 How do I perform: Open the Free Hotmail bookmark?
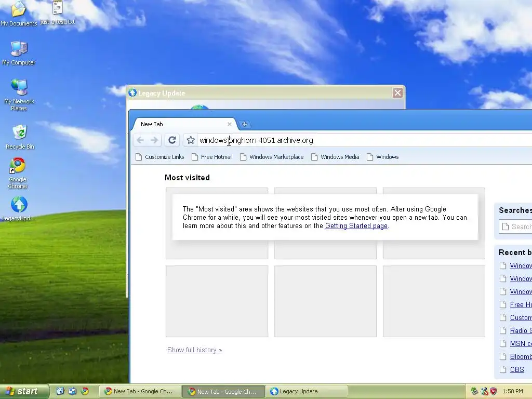pos(212,157)
